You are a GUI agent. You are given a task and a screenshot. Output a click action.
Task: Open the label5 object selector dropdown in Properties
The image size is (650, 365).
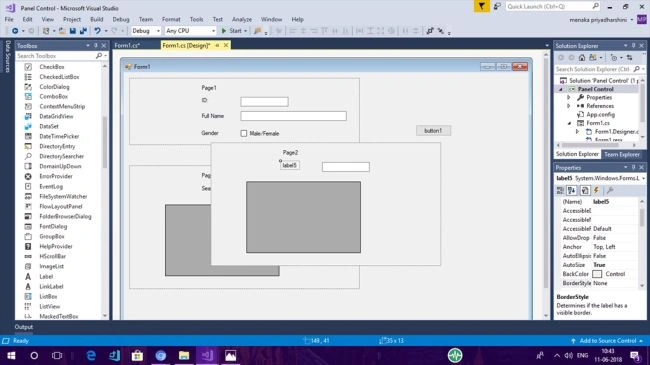[643, 178]
